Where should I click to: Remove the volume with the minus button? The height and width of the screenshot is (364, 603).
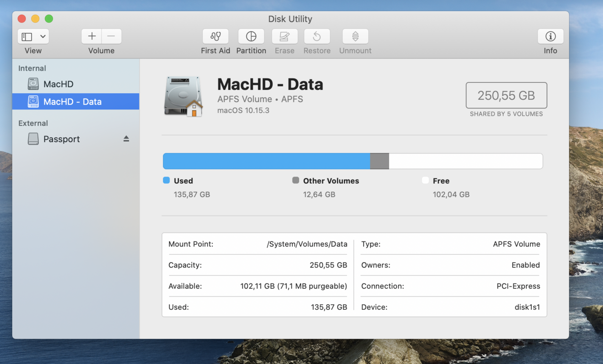pos(111,36)
